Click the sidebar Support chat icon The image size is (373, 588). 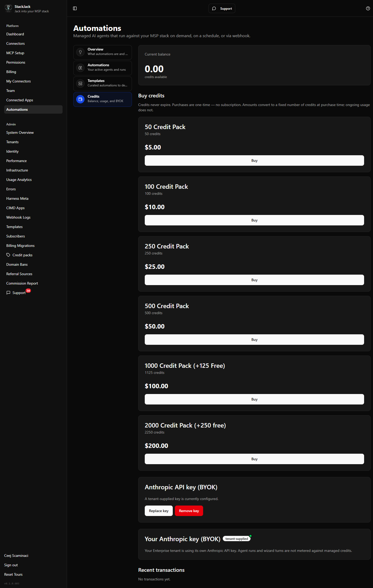[x=8, y=293]
